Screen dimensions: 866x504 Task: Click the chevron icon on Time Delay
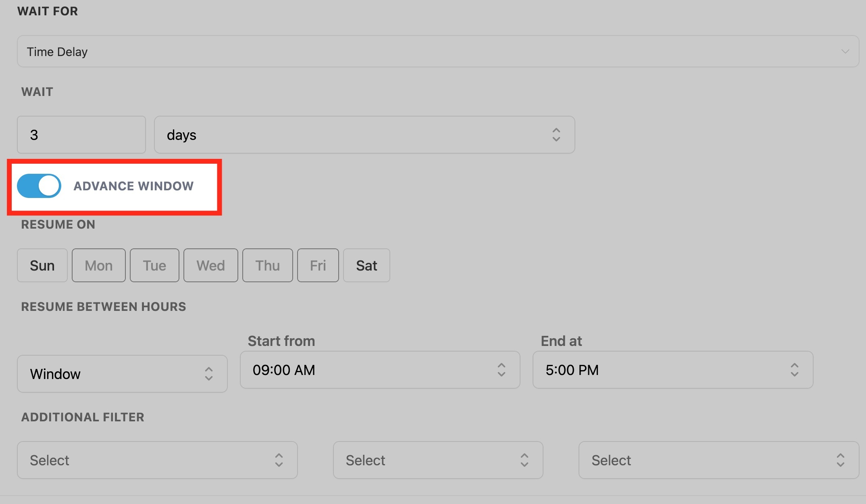tap(845, 52)
